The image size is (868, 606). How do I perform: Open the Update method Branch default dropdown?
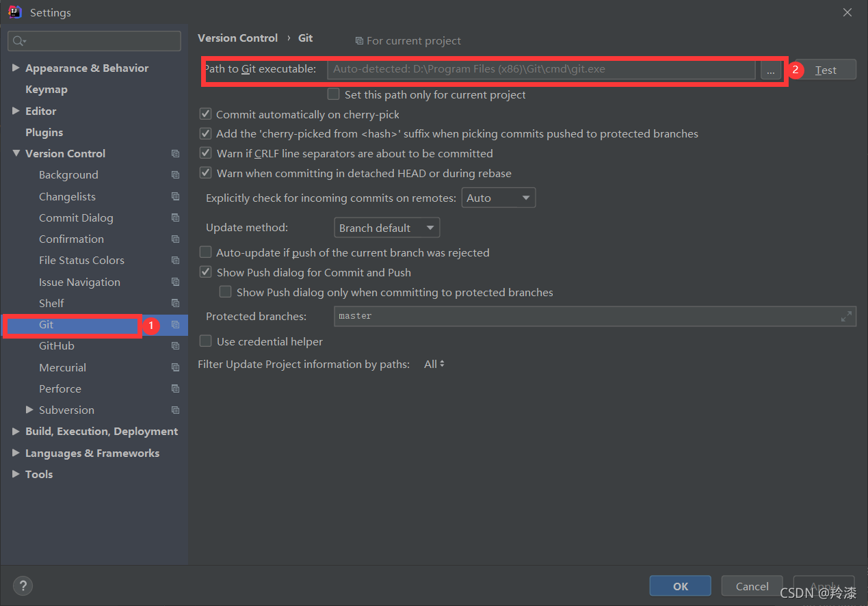(386, 228)
